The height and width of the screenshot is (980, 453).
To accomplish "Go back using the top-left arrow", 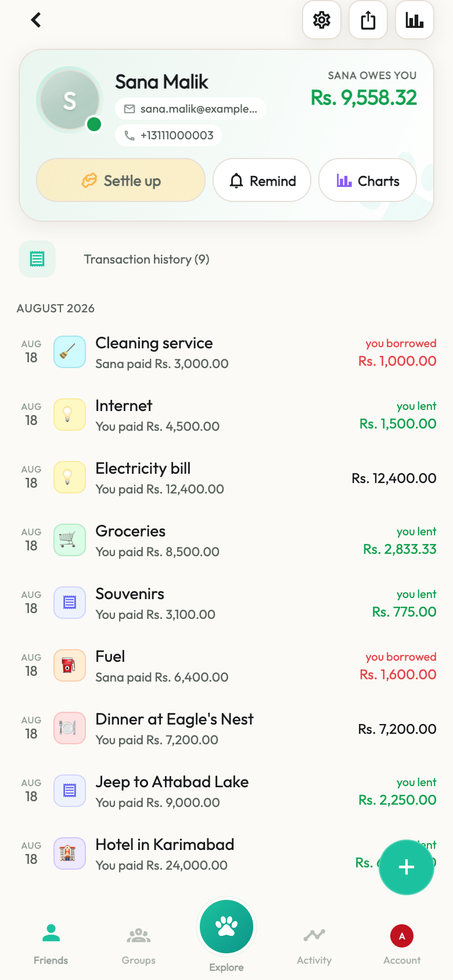I will (36, 20).
